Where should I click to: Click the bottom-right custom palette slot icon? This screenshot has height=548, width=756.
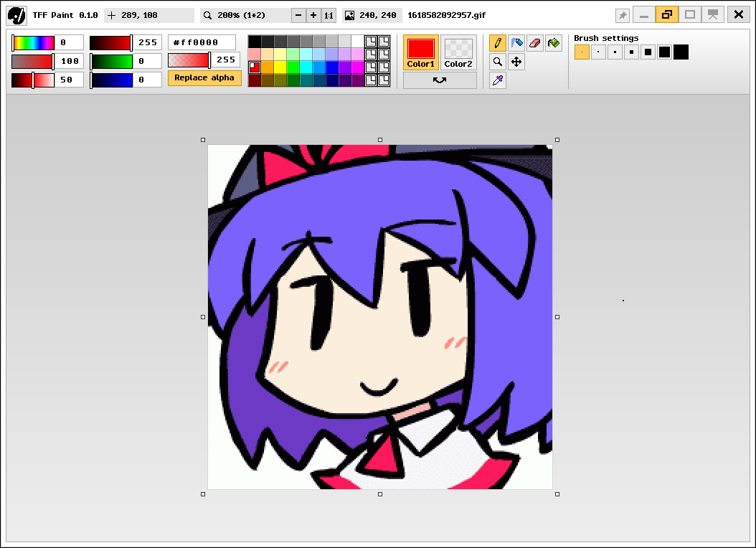point(384,80)
